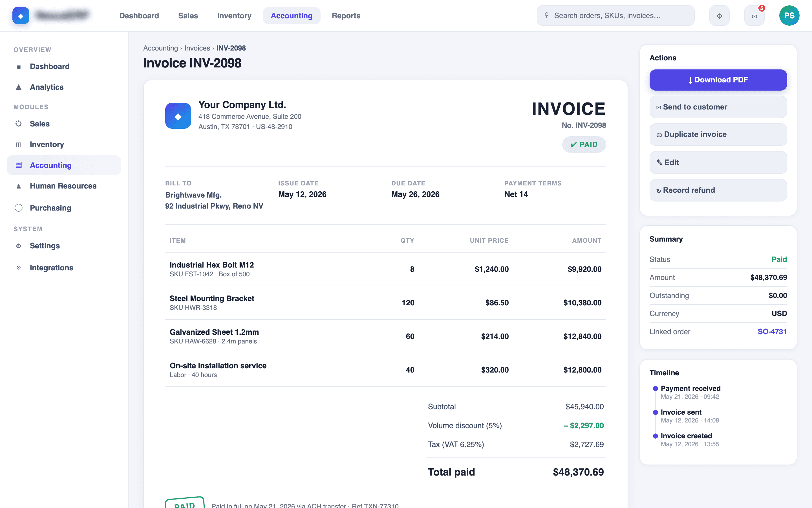Click the Invoice created timeline entry
This screenshot has width=812, height=508.
click(686, 439)
